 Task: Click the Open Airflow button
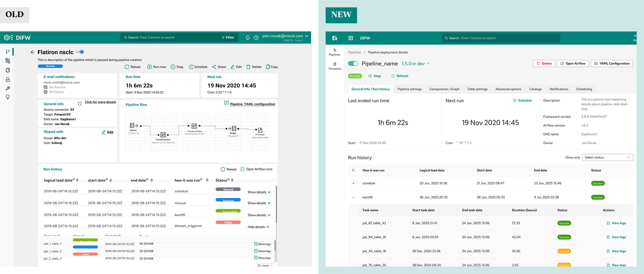point(573,64)
